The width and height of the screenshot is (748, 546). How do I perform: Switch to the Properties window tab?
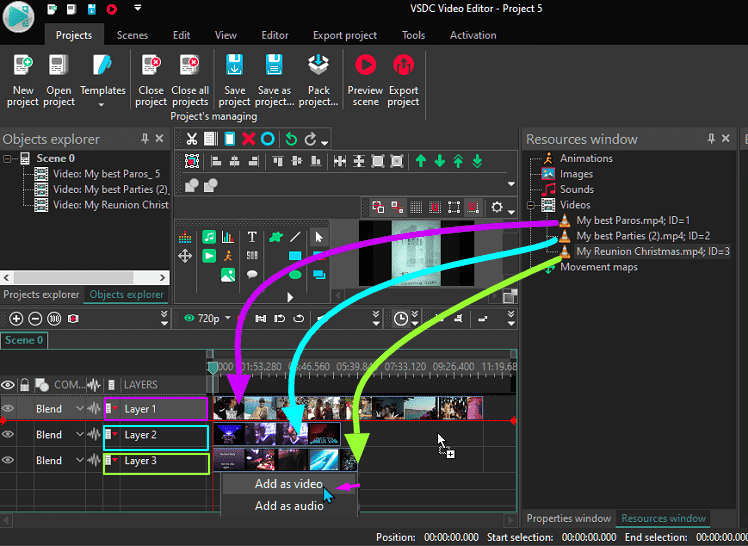568,518
